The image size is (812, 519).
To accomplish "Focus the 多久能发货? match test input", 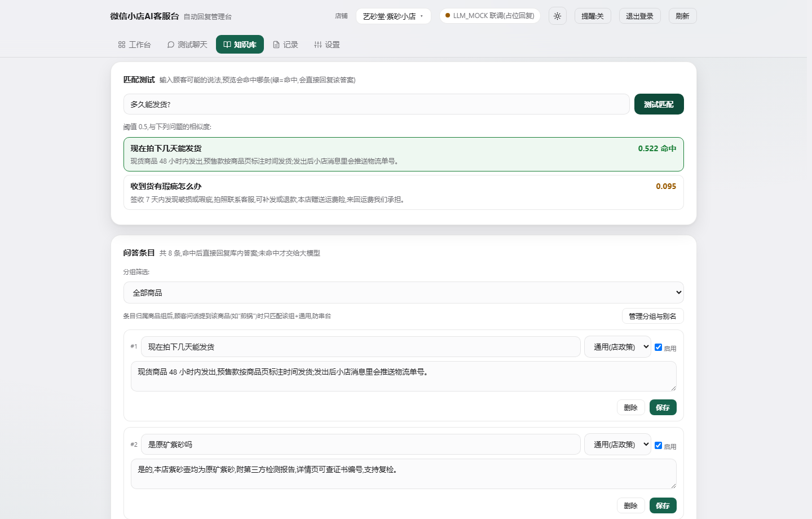I will pyautogui.click(x=376, y=104).
